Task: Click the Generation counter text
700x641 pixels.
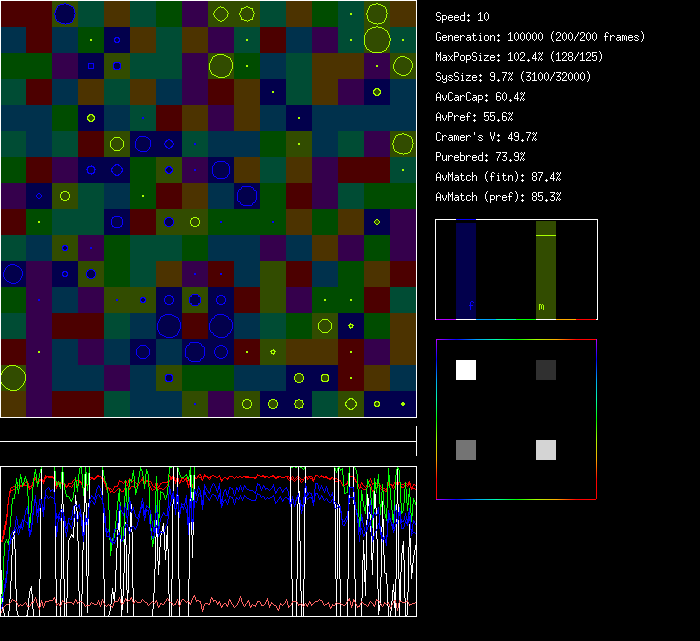Action: pos(540,37)
